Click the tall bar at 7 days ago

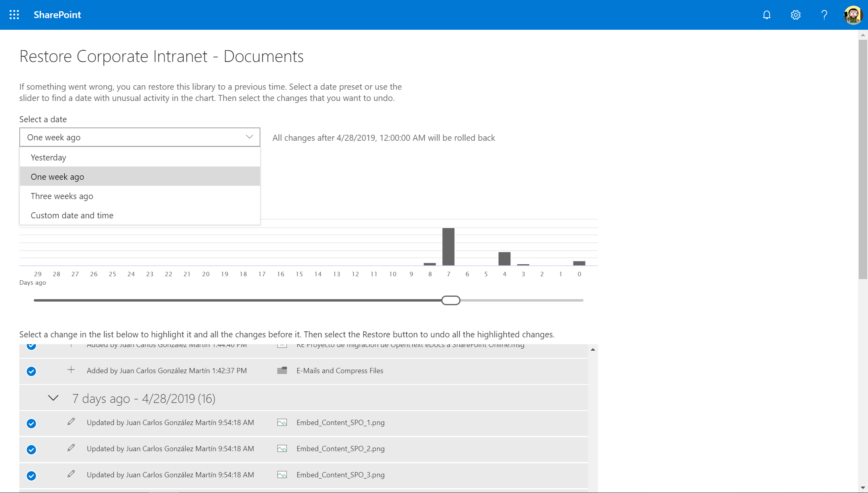click(448, 246)
